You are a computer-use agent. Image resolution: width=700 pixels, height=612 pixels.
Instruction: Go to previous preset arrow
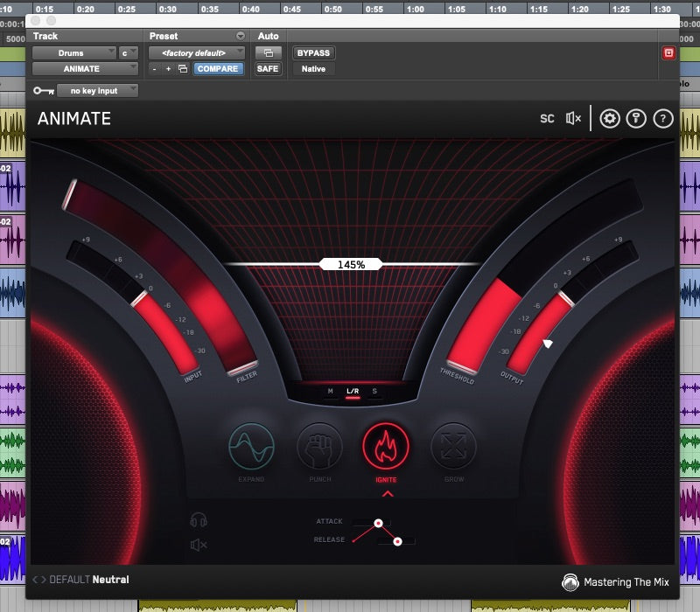pos(35,580)
